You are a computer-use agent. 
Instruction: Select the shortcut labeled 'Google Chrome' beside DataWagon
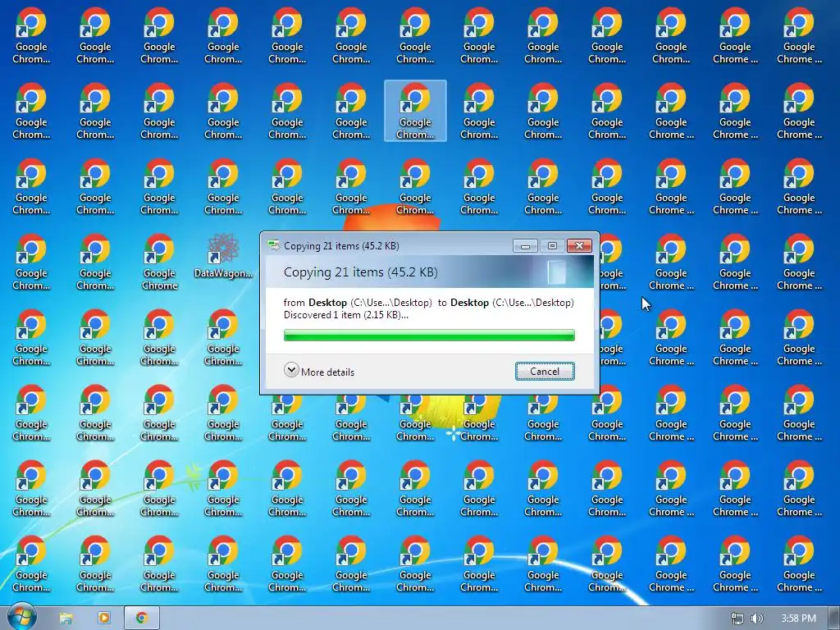159,262
